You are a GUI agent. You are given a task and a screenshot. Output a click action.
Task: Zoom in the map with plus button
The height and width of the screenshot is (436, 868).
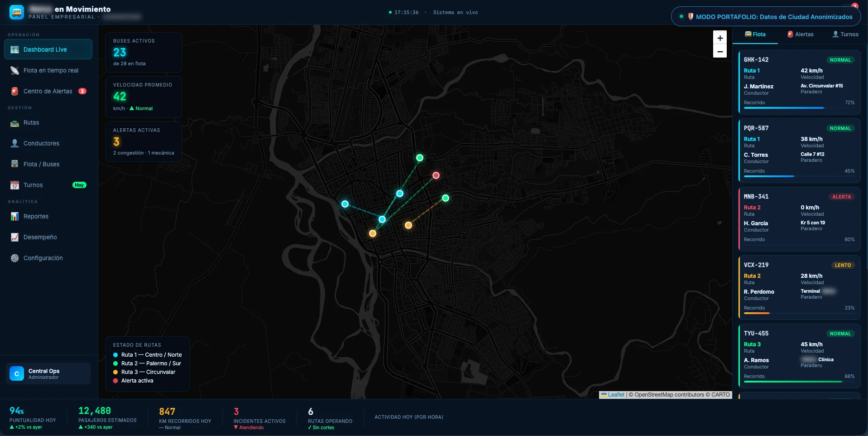(720, 38)
